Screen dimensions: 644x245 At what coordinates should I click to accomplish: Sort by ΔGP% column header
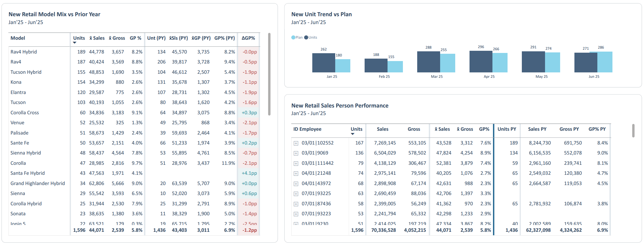[248, 38]
